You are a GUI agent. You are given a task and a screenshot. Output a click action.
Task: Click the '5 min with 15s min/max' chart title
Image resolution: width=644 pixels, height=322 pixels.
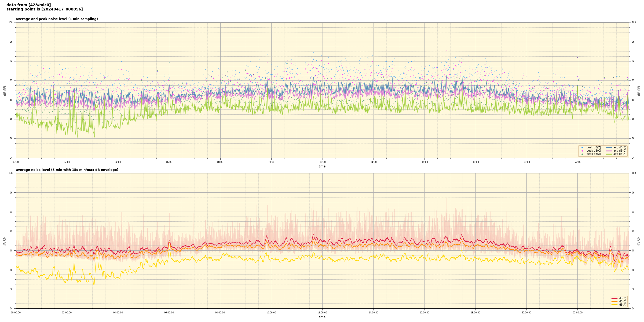click(x=67, y=170)
